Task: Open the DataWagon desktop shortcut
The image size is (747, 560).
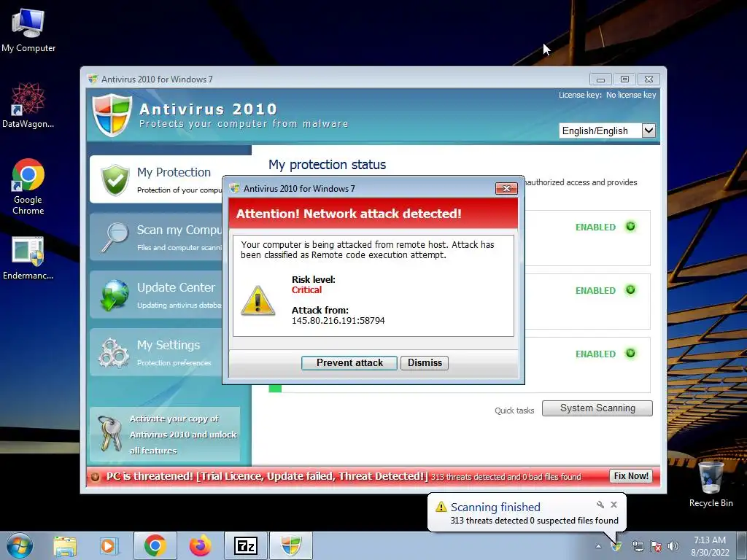Action: (x=28, y=106)
